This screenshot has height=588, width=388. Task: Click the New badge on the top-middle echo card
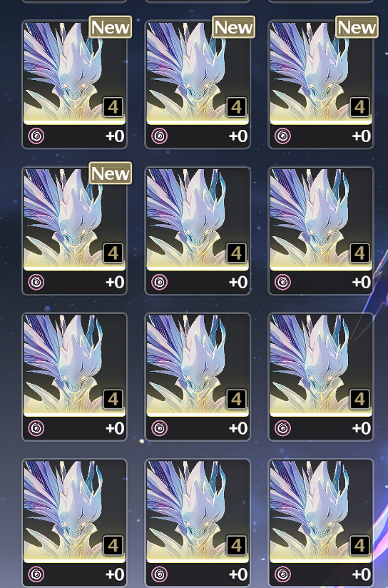(233, 27)
